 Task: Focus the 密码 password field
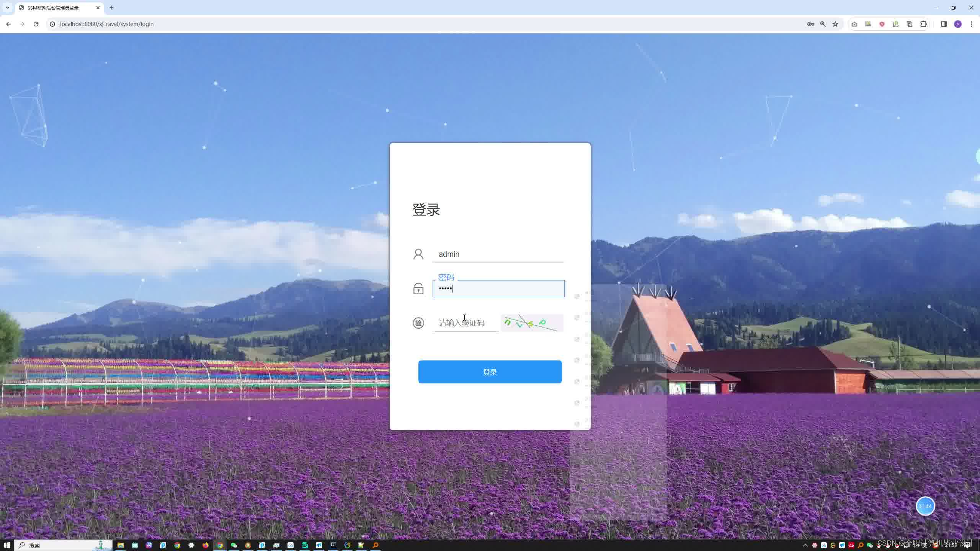[x=498, y=289]
